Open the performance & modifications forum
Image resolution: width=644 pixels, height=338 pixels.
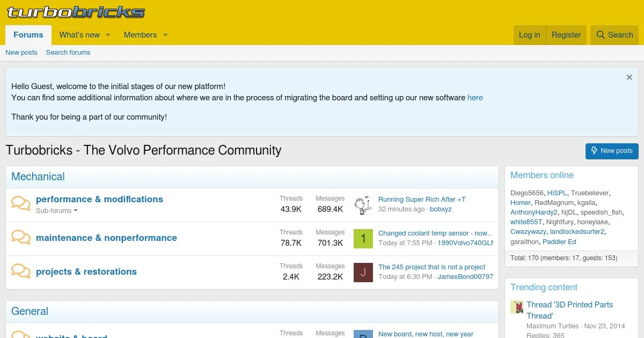coord(99,199)
